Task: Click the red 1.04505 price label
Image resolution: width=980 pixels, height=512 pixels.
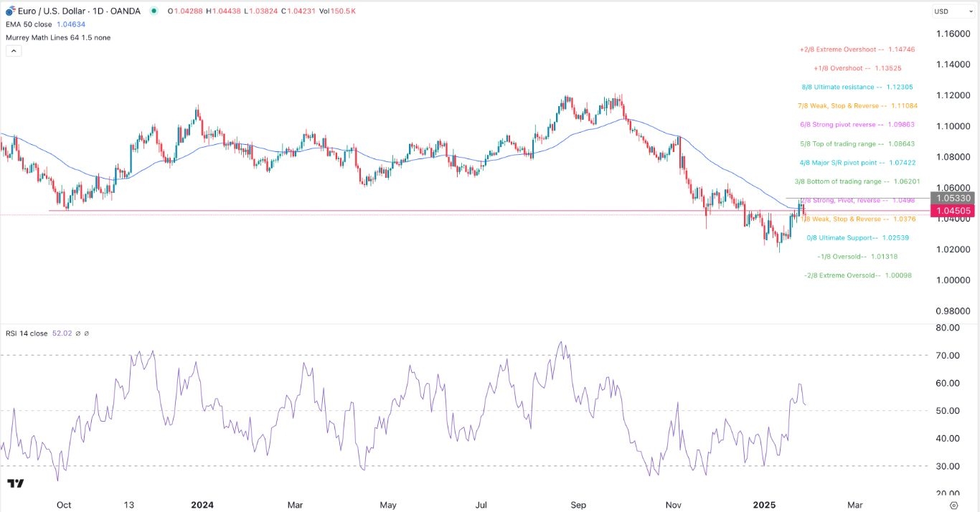Action: [954, 210]
